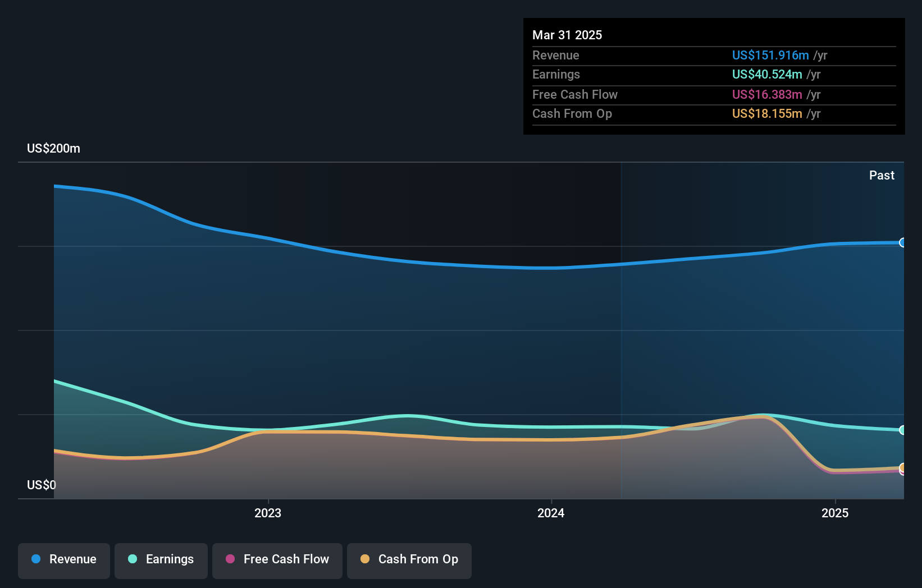The height and width of the screenshot is (588, 922).
Task: Click the 2025 x-axis label
Action: click(835, 513)
